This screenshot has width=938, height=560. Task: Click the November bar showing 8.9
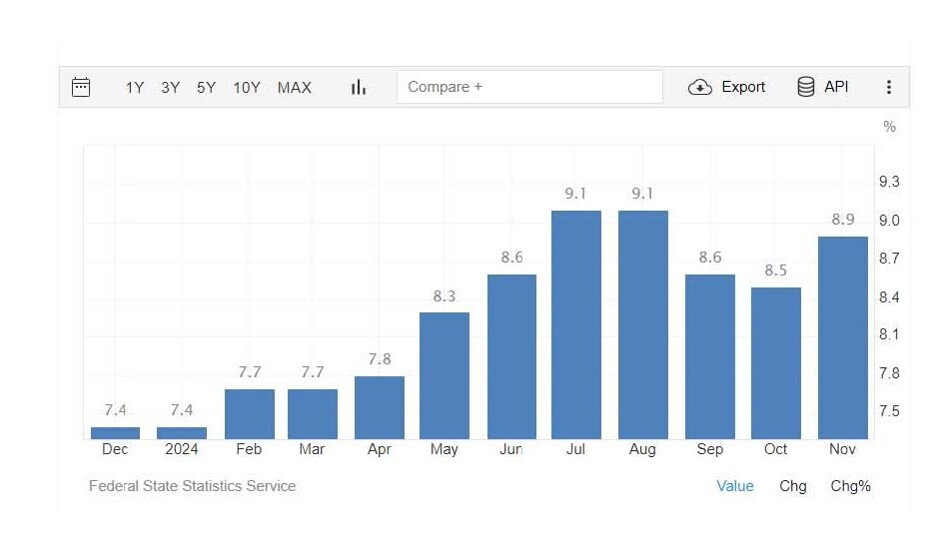[842, 337]
